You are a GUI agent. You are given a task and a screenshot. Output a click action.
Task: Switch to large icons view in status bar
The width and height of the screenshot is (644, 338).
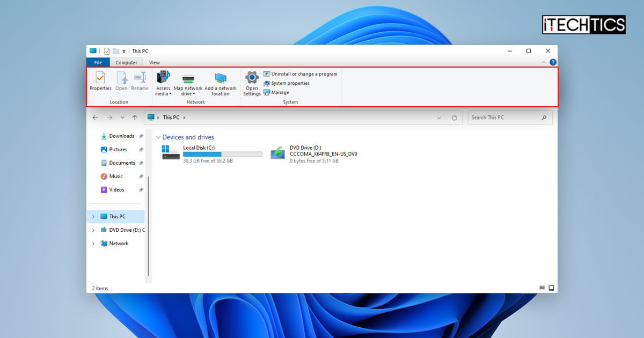tap(551, 288)
